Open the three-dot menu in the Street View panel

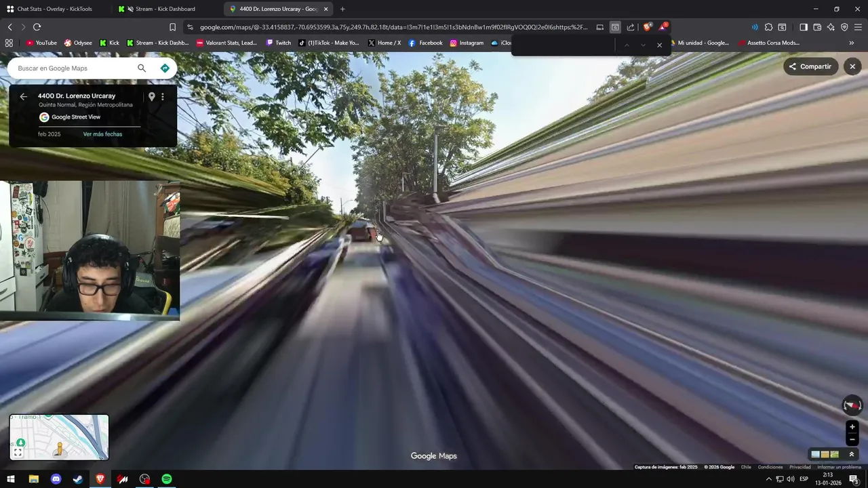pos(163,97)
